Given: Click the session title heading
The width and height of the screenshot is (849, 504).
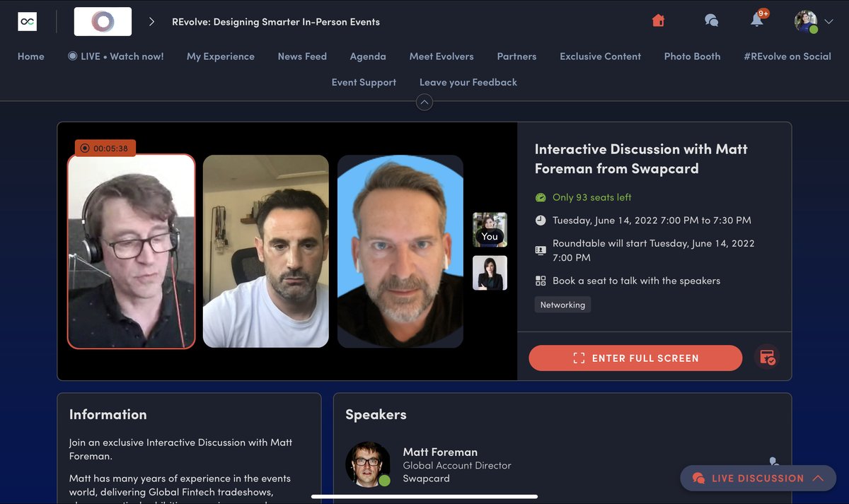Looking at the screenshot, I should pyautogui.click(x=641, y=159).
